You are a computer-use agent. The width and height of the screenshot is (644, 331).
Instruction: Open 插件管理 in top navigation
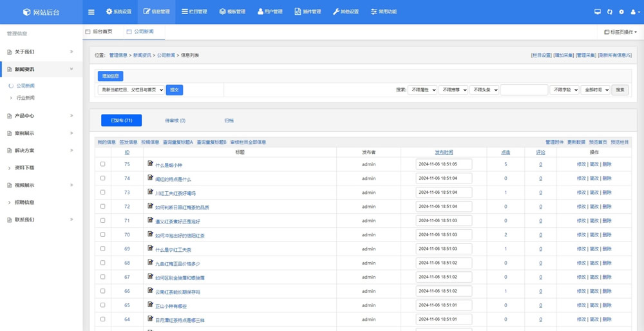307,12
